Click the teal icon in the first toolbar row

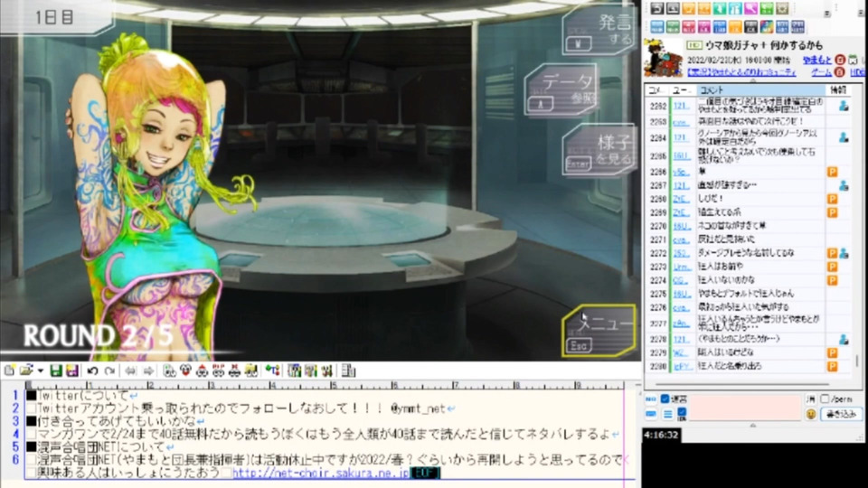tap(720, 8)
